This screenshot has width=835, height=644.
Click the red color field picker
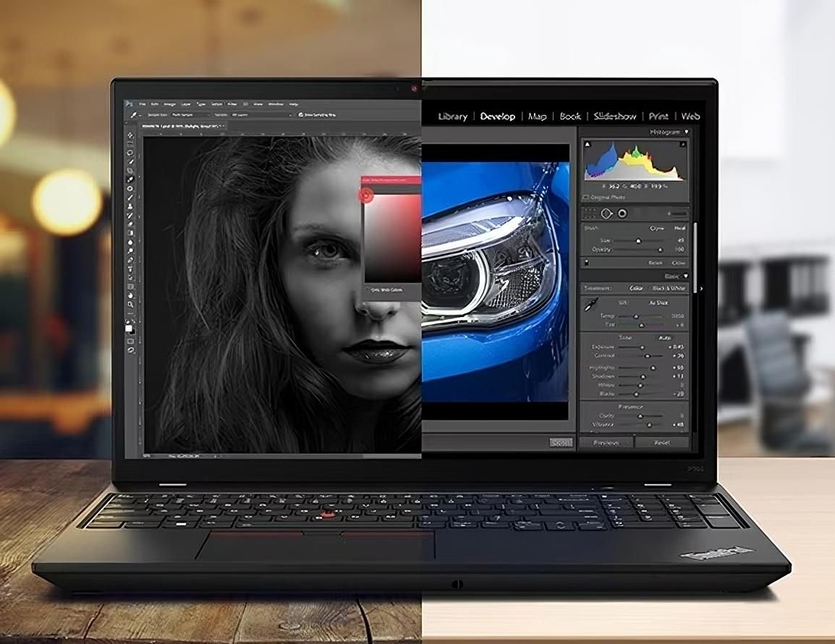coord(393,238)
